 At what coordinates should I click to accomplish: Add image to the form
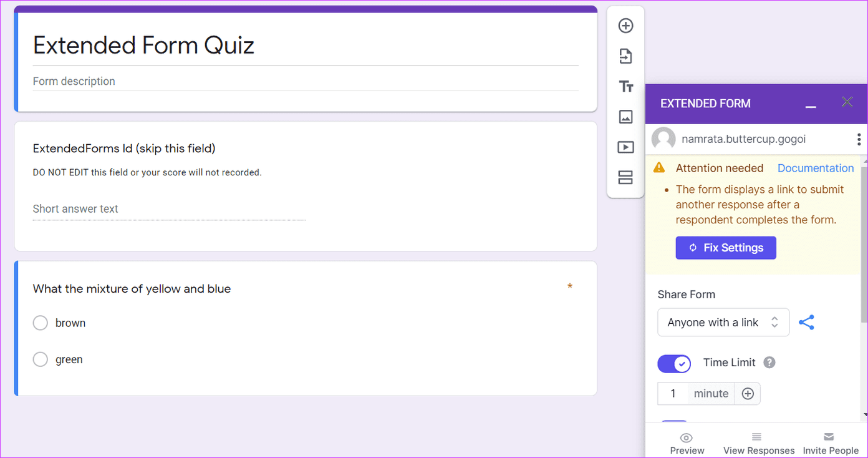[x=625, y=117]
